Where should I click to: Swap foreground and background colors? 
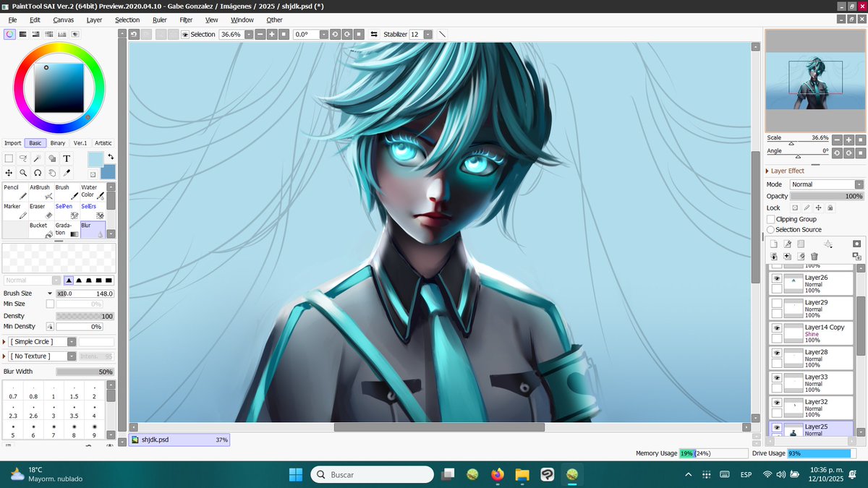(x=111, y=156)
